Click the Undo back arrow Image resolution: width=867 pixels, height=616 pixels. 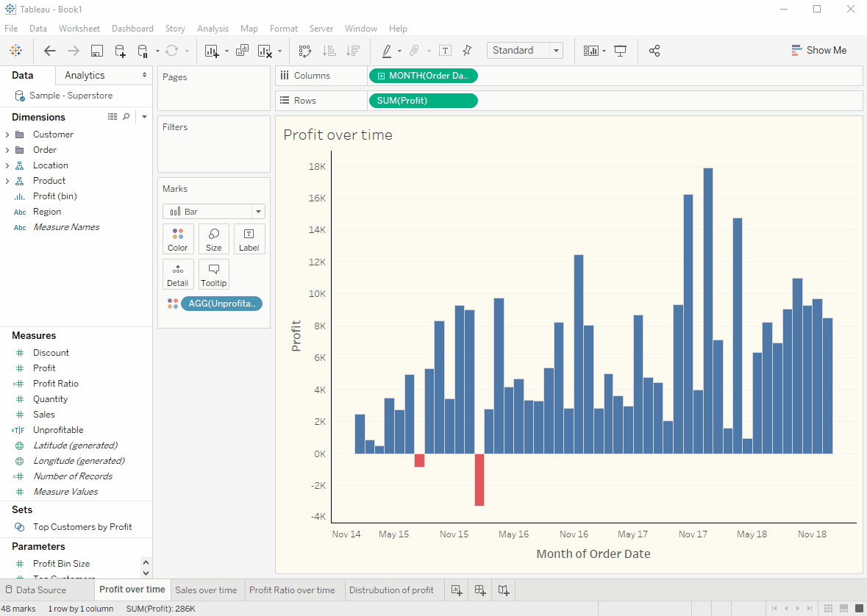click(50, 51)
